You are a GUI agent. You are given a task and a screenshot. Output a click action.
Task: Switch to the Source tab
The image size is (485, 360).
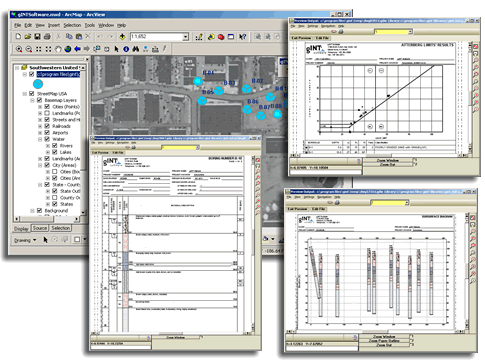click(40, 228)
